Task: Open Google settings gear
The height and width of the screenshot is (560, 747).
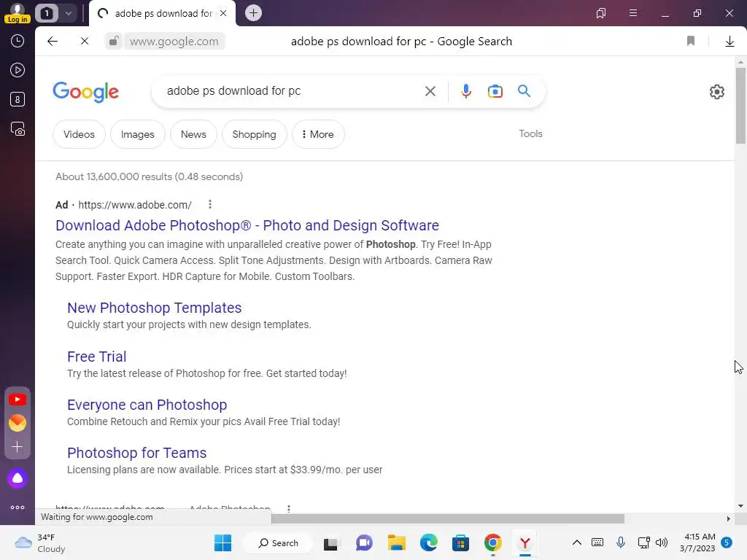Action: click(716, 92)
